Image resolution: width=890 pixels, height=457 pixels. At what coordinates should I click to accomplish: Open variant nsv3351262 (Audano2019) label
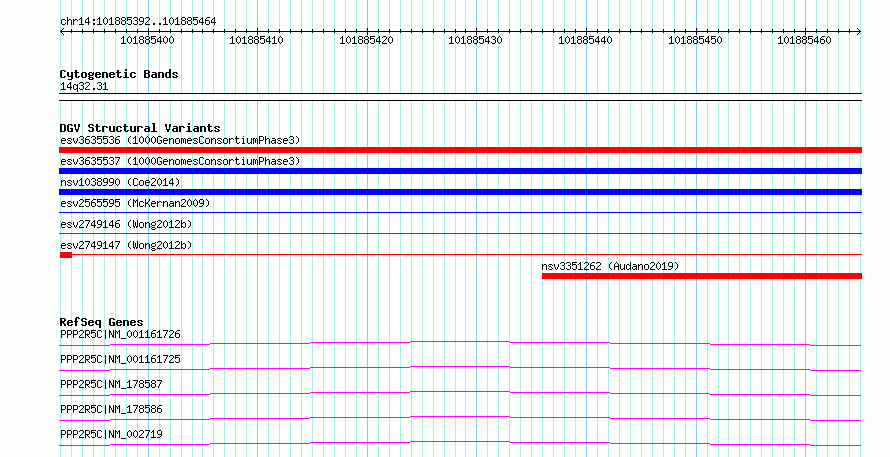pyautogui.click(x=610, y=266)
